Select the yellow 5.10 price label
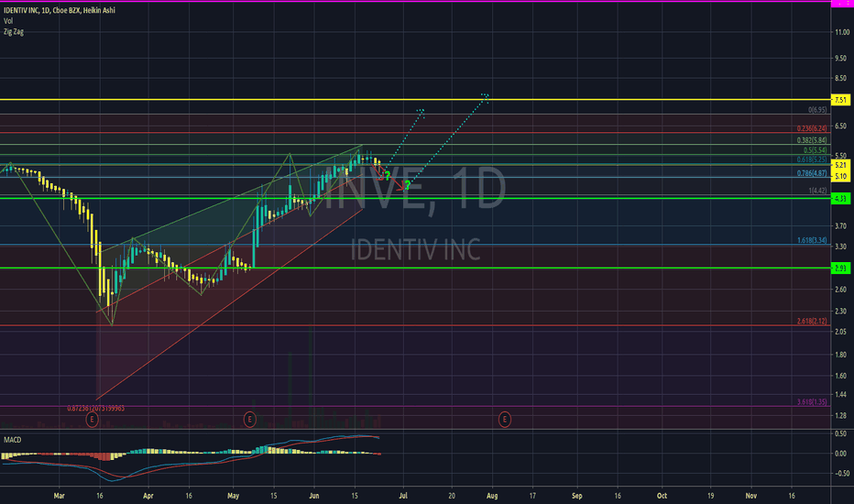 tap(841, 176)
